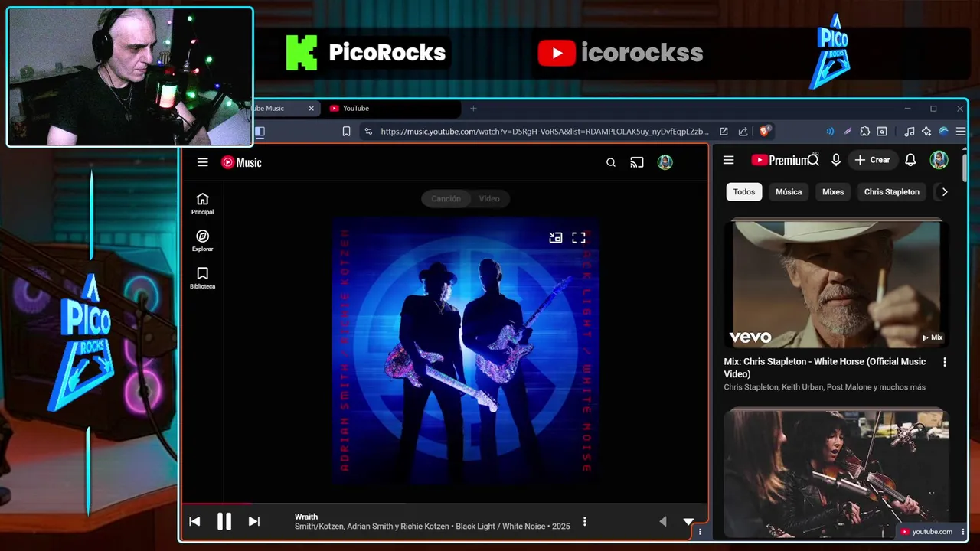This screenshot has height=551, width=980.
Task: Click the purple feather extension icon
Action: pyautogui.click(x=848, y=132)
